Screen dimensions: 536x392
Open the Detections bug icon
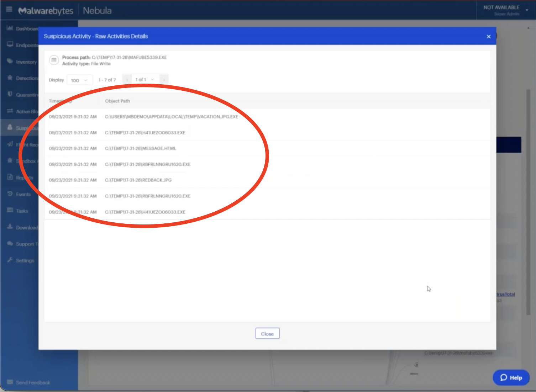[10, 78]
